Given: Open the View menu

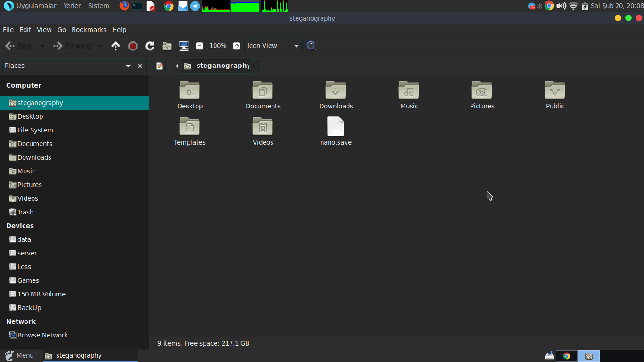Looking at the screenshot, I should click(x=44, y=30).
